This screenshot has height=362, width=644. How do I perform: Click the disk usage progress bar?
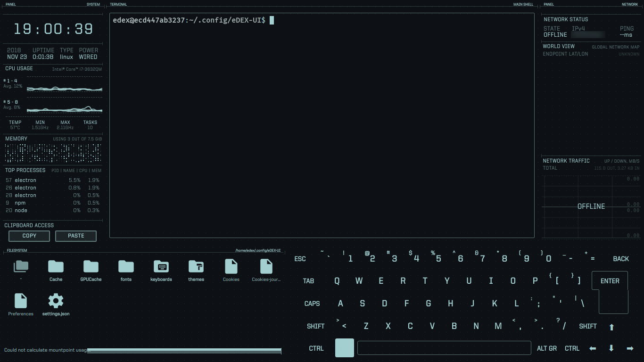[184, 351]
